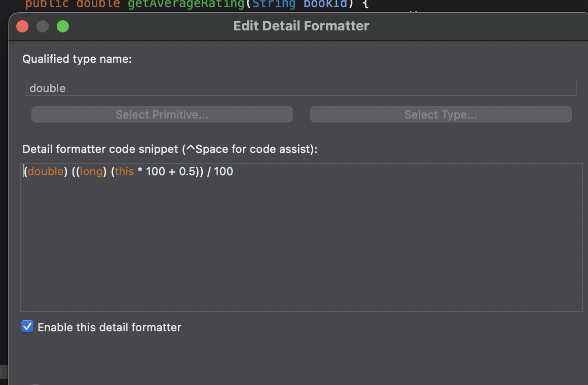Click the long cast keyword in the snippet
Viewport: 588px width, 385px height.
[x=91, y=171]
